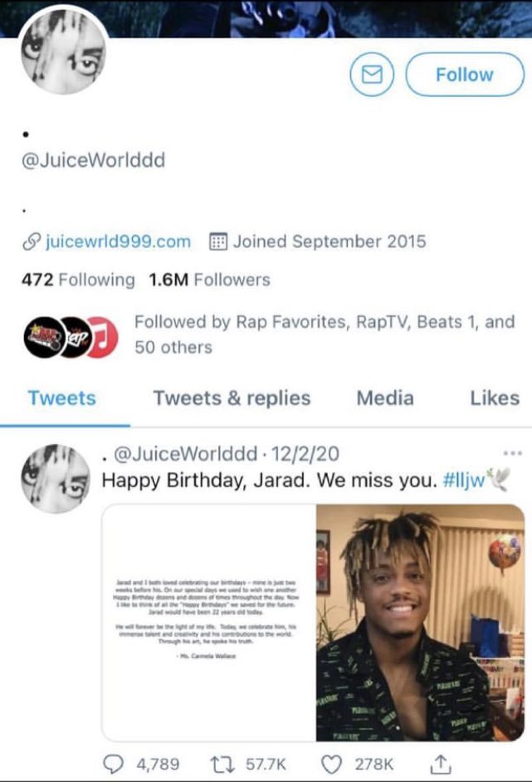Viewport: 532px width, 782px height.
Task: Open the #lljw hashtag
Action: (x=464, y=481)
